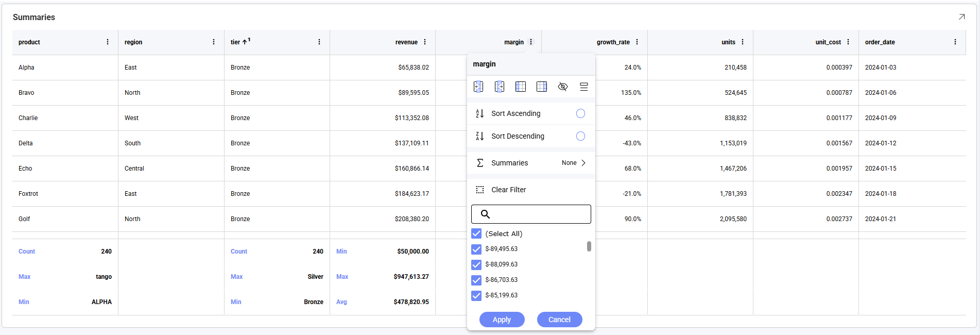Image resolution: width=980 pixels, height=335 pixels.
Task: Select the Alpha product cell
Action: (65, 68)
